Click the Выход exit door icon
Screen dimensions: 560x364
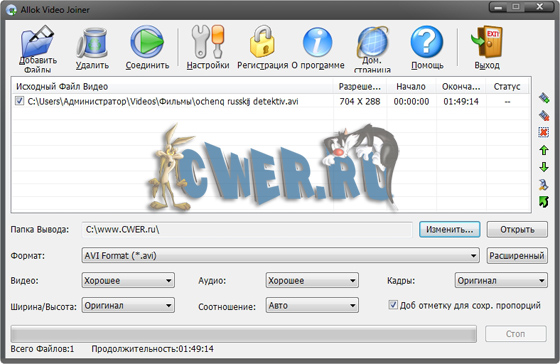487,42
